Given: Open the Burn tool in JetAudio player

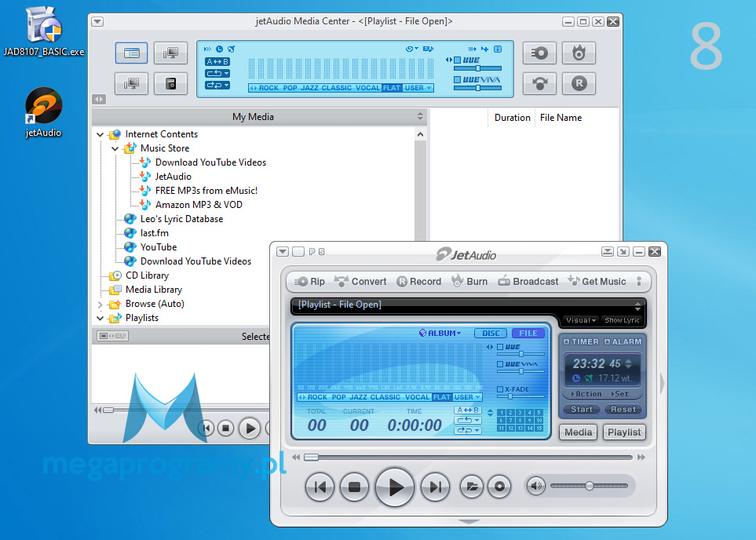Looking at the screenshot, I should pos(469,282).
